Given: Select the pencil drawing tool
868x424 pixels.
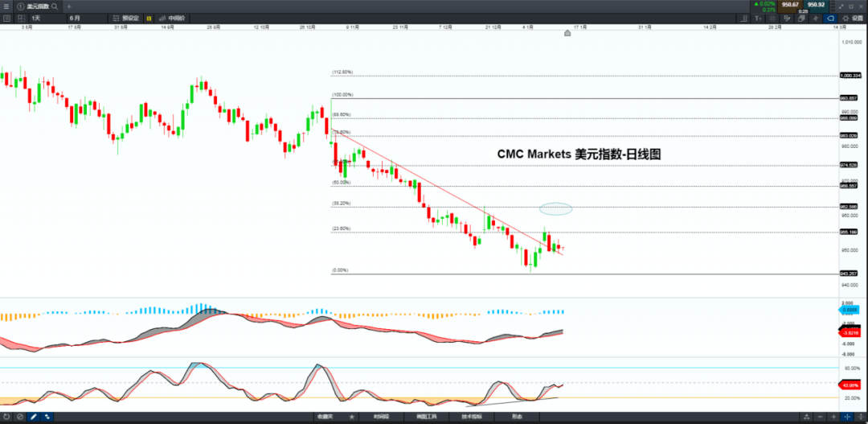Looking at the screenshot, I should [34, 417].
